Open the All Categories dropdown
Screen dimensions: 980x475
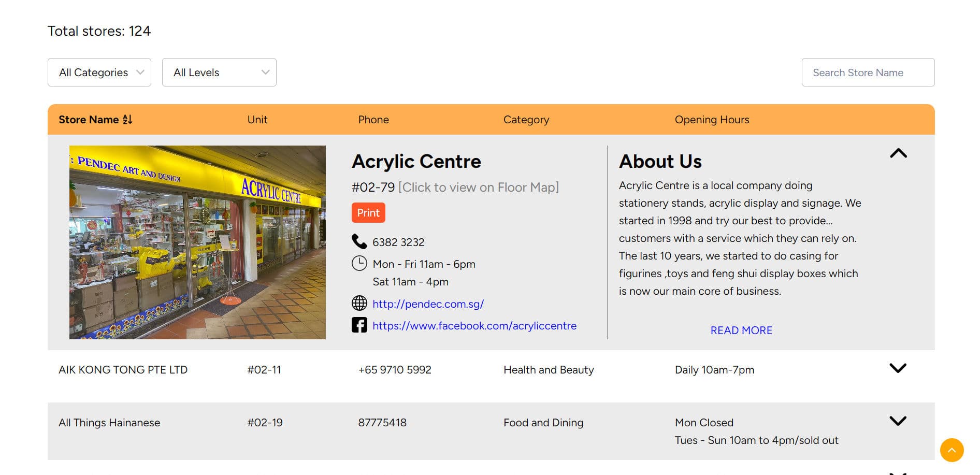[99, 73]
